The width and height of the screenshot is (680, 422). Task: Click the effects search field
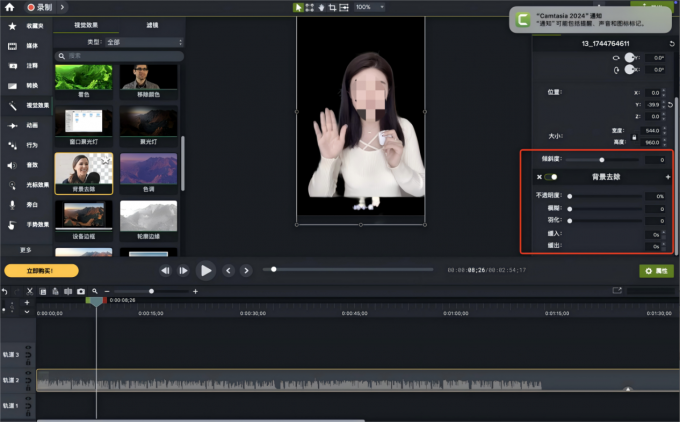pyautogui.click(x=119, y=56)
